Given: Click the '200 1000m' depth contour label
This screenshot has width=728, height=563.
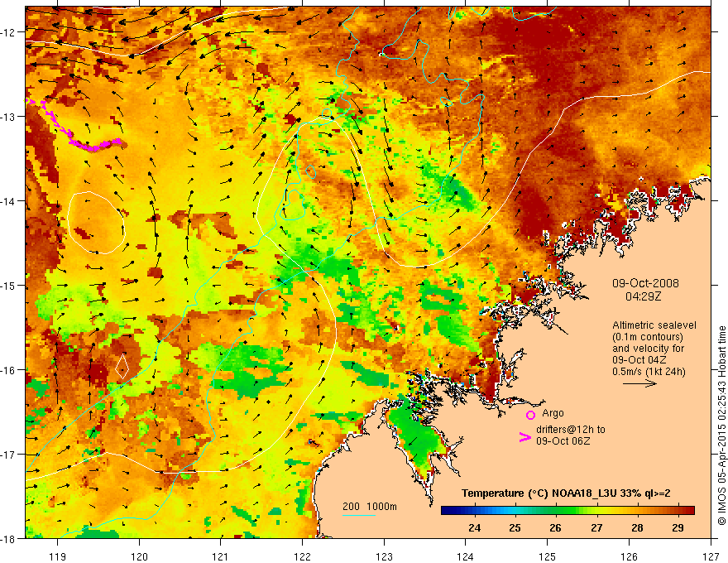Looking at the screenshot, I should pos(370,507).
